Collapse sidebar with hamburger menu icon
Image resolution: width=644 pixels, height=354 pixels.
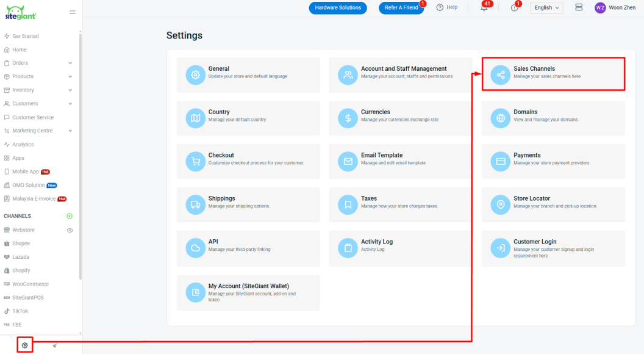(x=73, y=12)
